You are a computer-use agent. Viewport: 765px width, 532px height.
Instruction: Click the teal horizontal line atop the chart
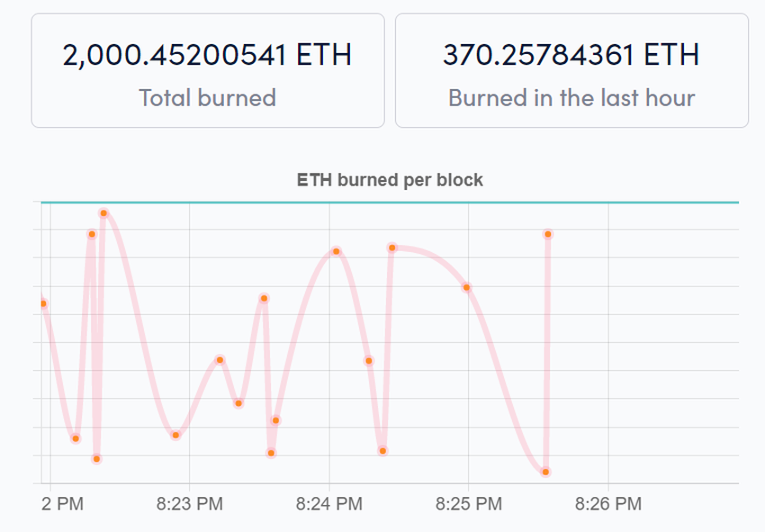point(390,202)
